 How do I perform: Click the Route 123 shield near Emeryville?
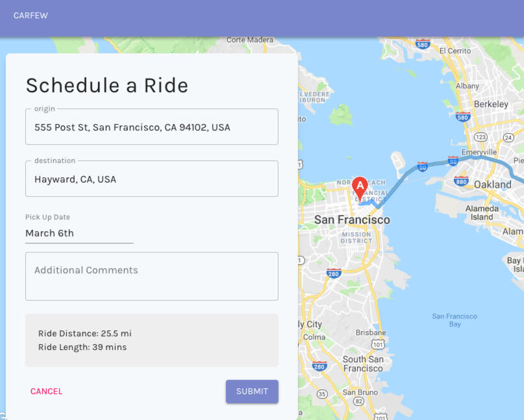click(481, 137)
